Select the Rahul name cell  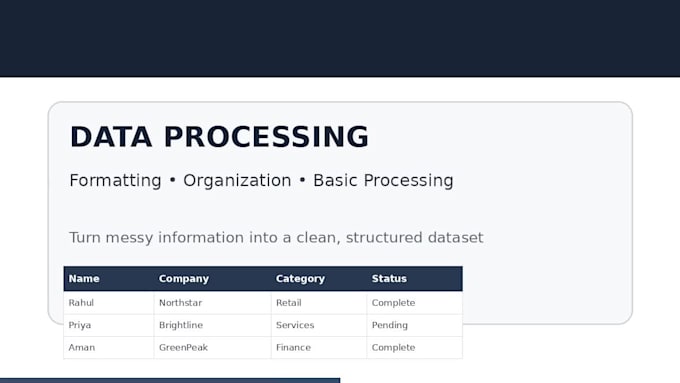pyautogui.click(x=109, y=303)
